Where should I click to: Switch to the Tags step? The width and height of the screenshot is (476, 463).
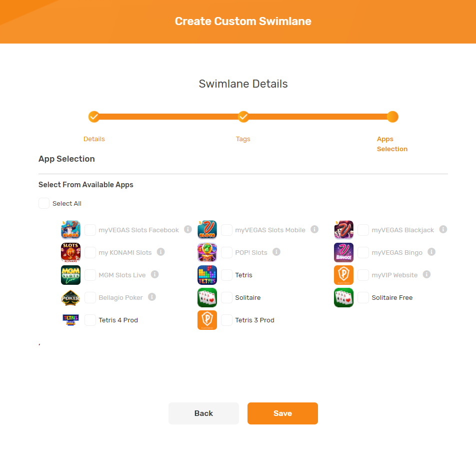[243, 117]
